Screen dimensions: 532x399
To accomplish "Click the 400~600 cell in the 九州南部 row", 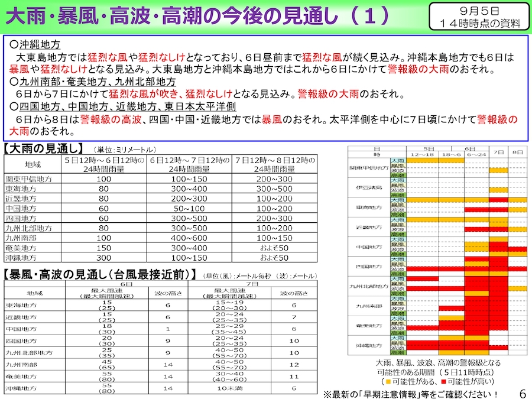I will pyautogui.click(x=189, y=238).
